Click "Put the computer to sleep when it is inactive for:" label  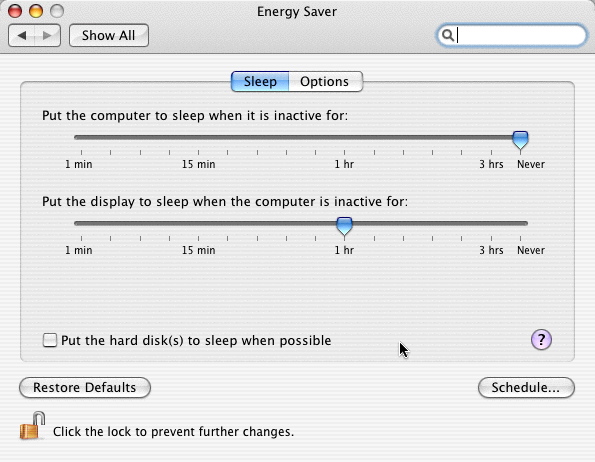coord(195,115)
